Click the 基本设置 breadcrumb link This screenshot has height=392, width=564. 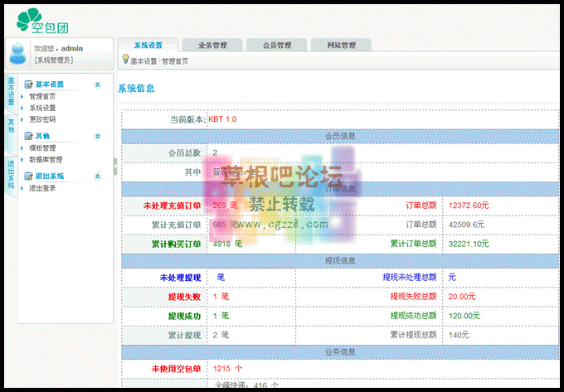click(143, 61)
